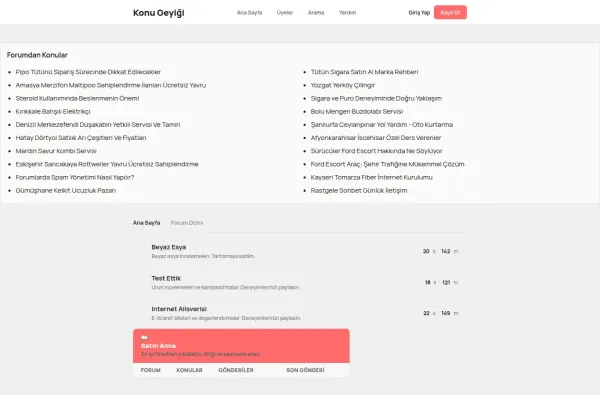Click the FORUM column header
Image resolution: width=600 pixels, height=395 pixels.
[150, 370]
